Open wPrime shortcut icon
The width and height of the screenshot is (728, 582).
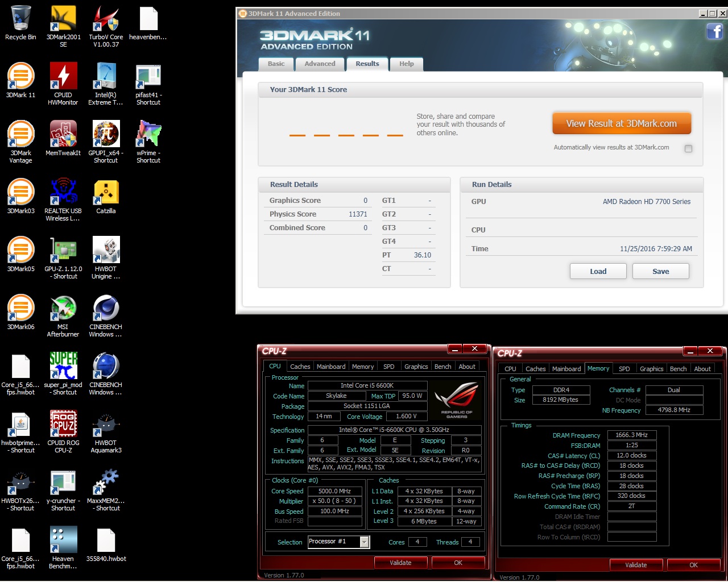point(148,134)
